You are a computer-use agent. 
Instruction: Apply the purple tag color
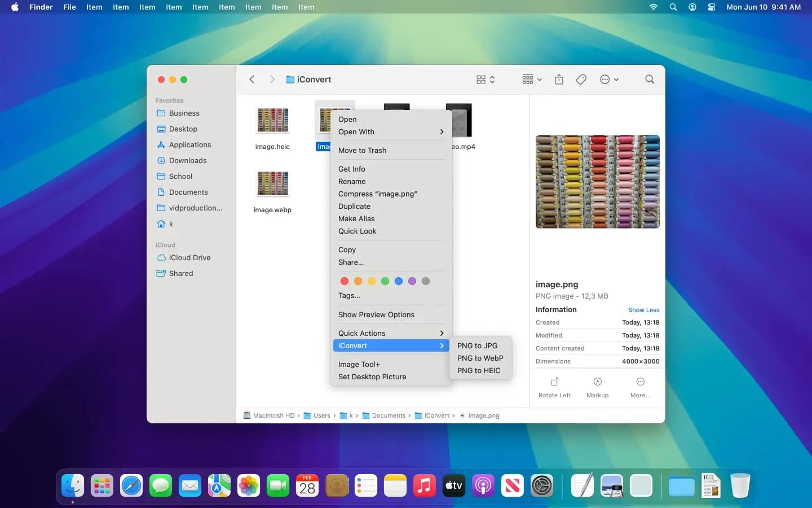412,281
